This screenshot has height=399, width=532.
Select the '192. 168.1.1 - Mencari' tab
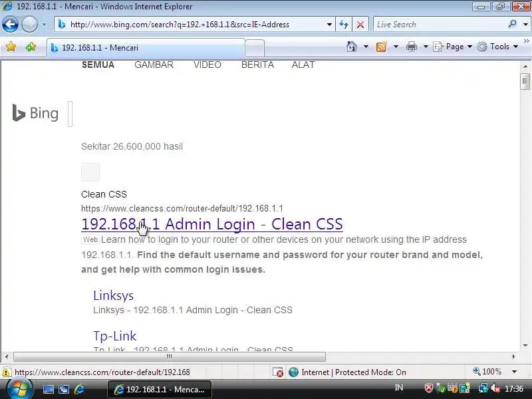coord(146,47)
